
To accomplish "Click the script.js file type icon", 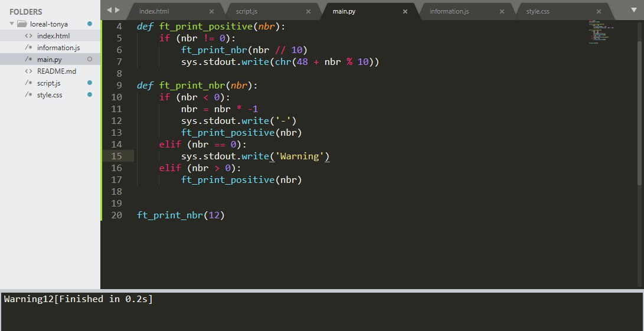I will 29,83.
